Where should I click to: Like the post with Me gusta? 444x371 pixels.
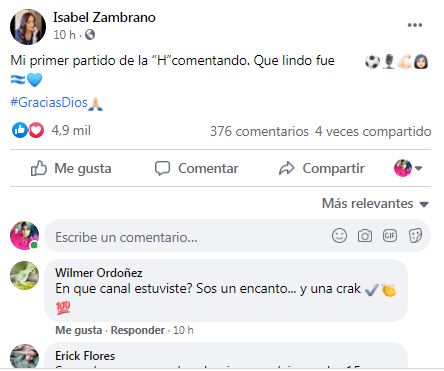71,168
